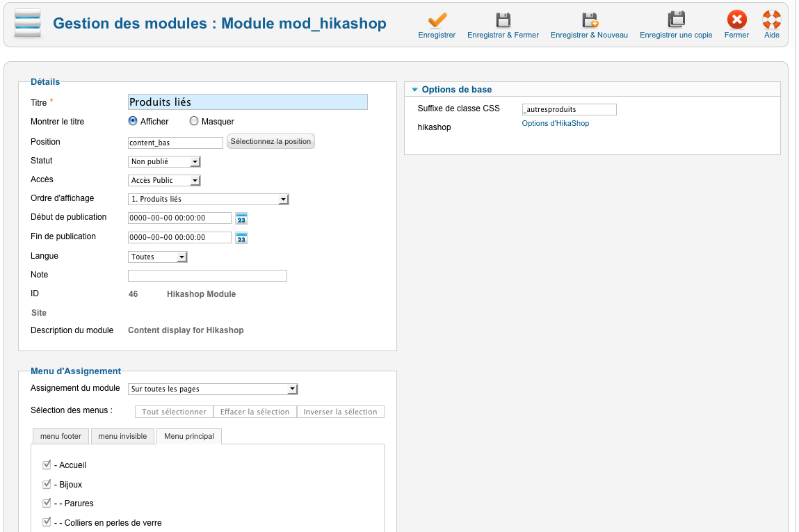799x532 pixels.
Task: Click Inverser la sélection button
Action: [340, 412]
